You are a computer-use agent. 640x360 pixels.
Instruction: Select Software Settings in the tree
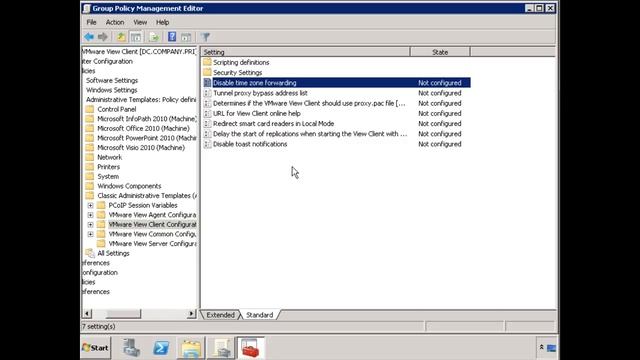click(112, 80)
